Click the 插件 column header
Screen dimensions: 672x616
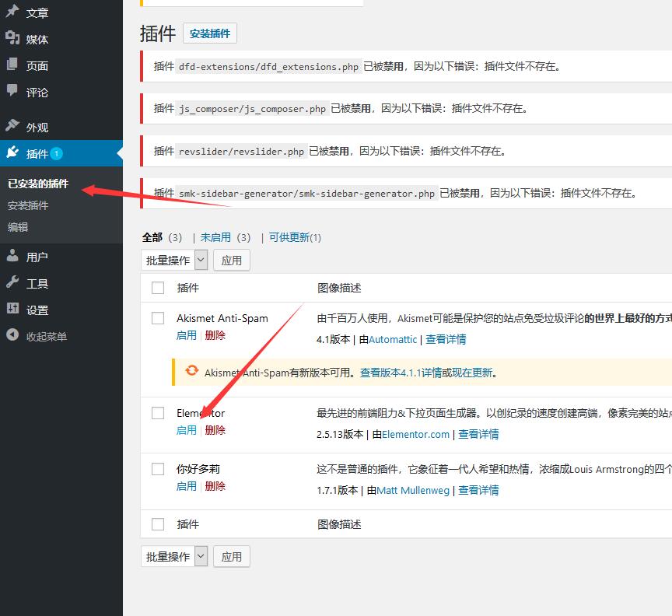[x=187, y=288]
